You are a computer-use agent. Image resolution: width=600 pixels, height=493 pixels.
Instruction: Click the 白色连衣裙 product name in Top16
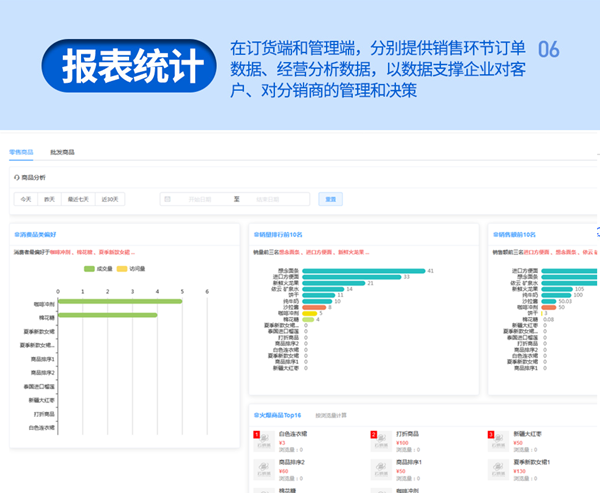[x=293, y=434]
